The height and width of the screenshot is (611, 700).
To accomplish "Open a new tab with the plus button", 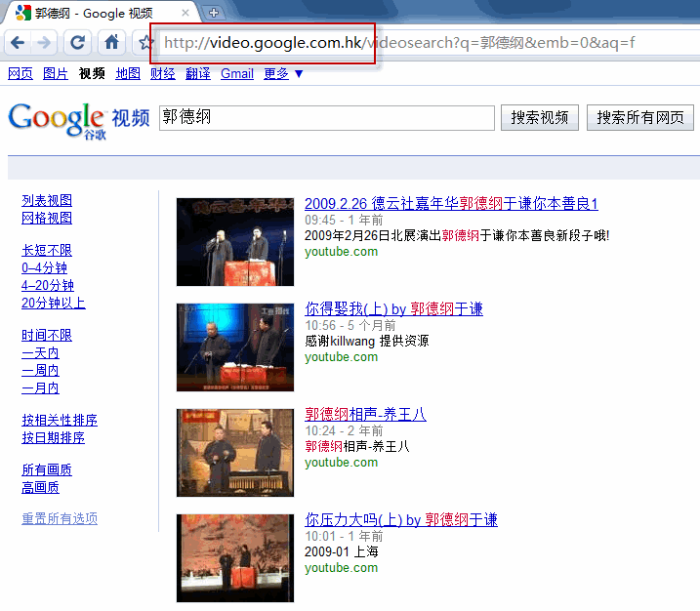I will [x=214, y=13].
